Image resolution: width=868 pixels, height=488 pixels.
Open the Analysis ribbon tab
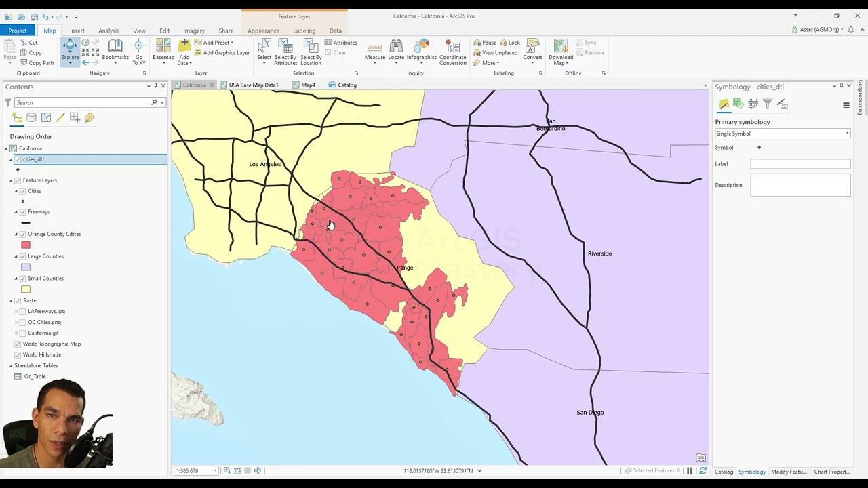coord(108,30)
